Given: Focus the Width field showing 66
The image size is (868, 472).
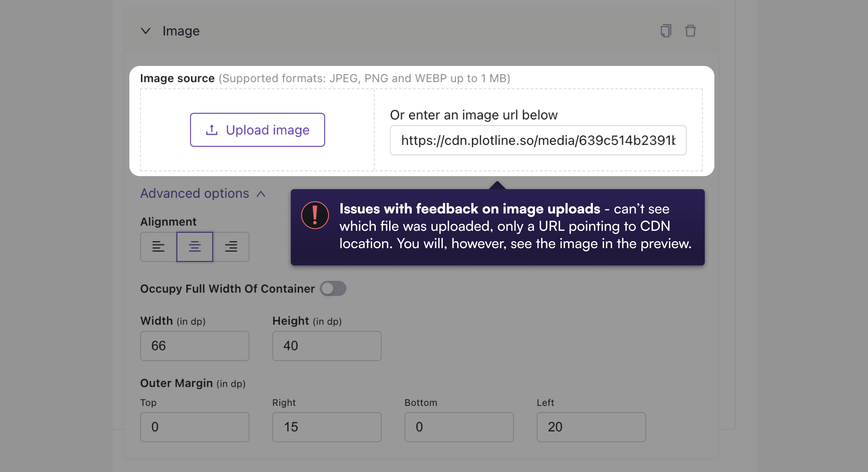Looking at the screenshot, I should [195, 346].
